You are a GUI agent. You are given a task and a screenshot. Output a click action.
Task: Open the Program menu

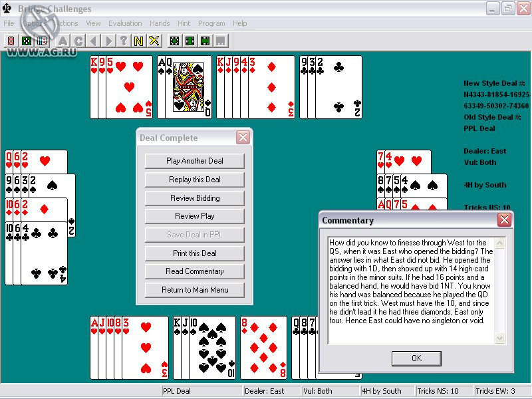211,23
